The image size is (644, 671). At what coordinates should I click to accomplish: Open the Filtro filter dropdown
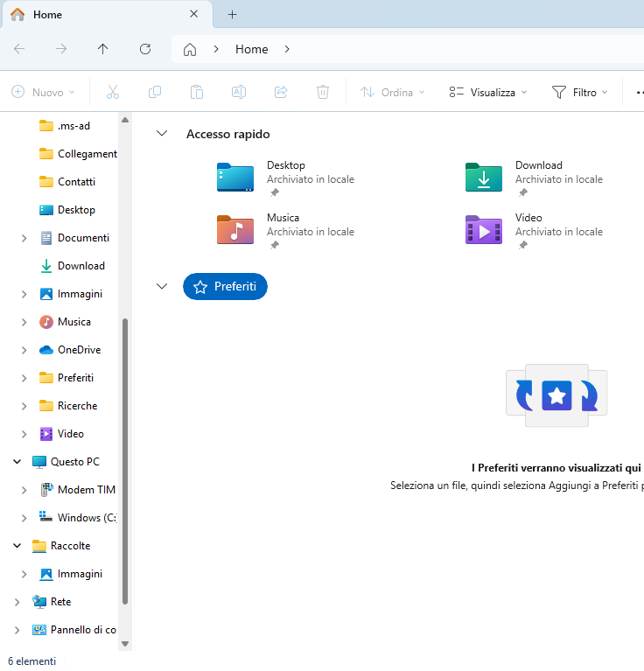(580, 93)
